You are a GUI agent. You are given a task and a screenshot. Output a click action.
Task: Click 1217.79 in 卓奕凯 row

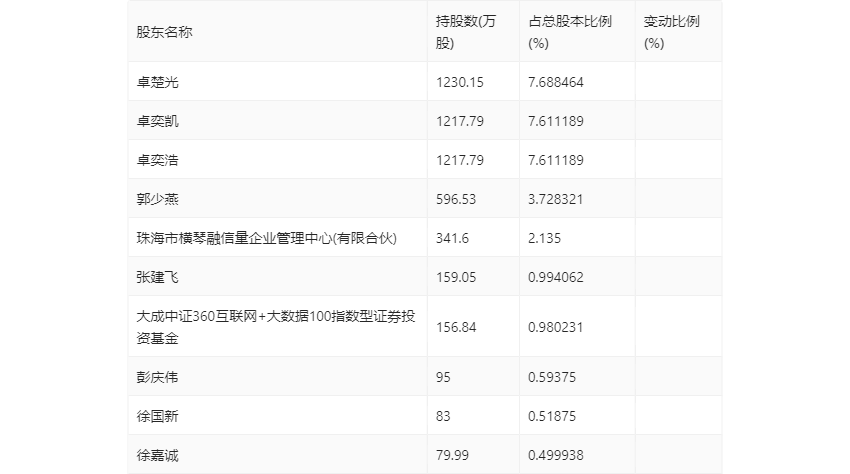[460, 121]
